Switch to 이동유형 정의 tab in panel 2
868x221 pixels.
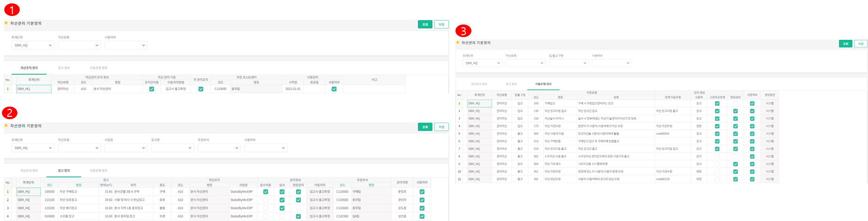(98, 171)
